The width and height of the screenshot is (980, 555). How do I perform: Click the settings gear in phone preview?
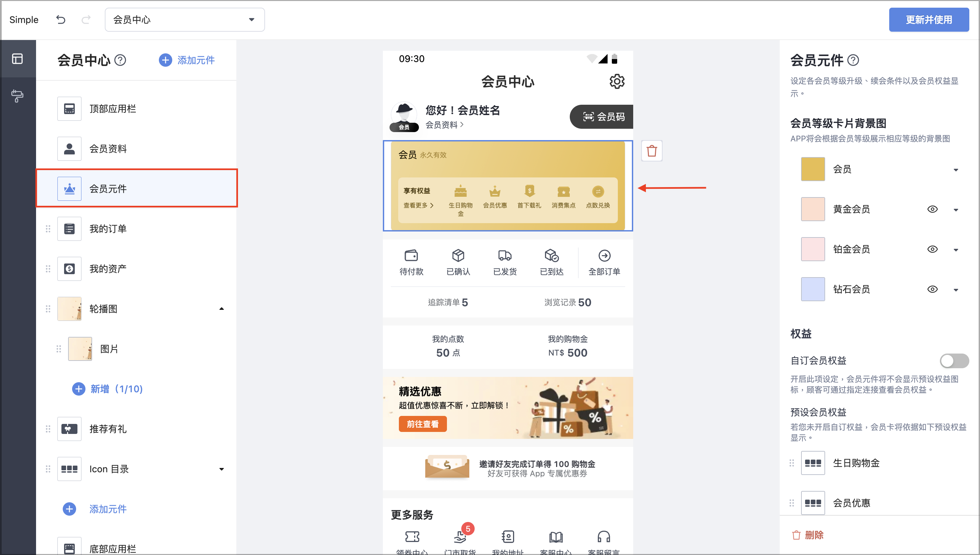[x=617, y=81]
